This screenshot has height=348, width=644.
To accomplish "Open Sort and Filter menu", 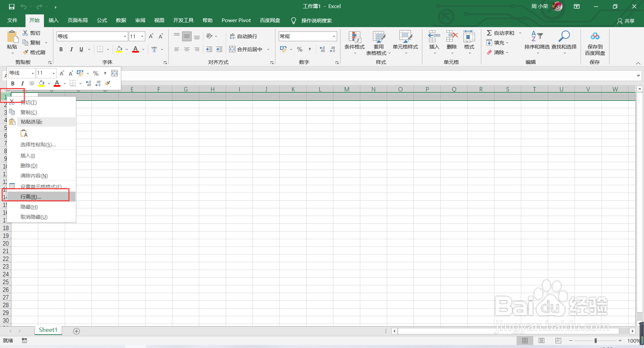I will pos(537,43).
